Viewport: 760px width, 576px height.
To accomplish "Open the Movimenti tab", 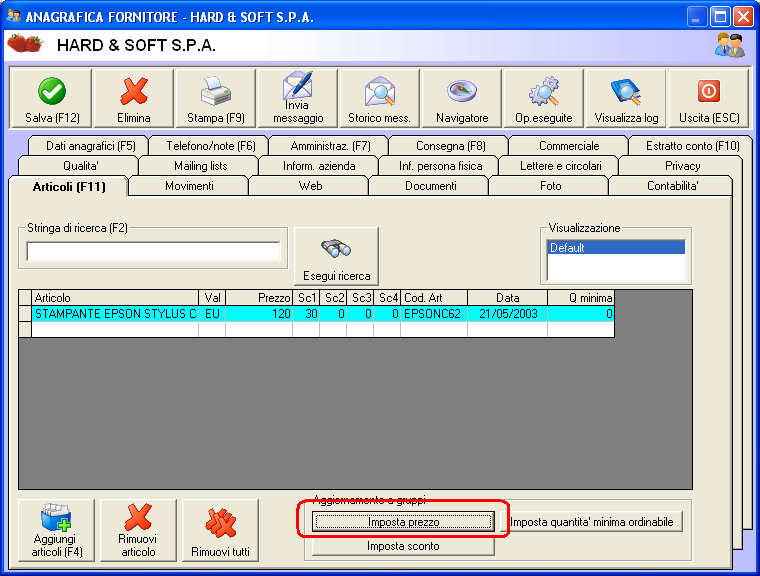I will tap(189, 186).
